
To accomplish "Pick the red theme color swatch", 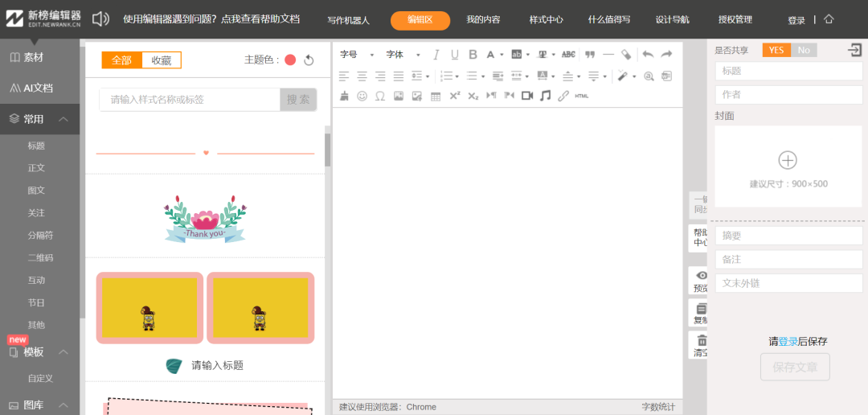I will pyautogui.click(x=290, y=60).
